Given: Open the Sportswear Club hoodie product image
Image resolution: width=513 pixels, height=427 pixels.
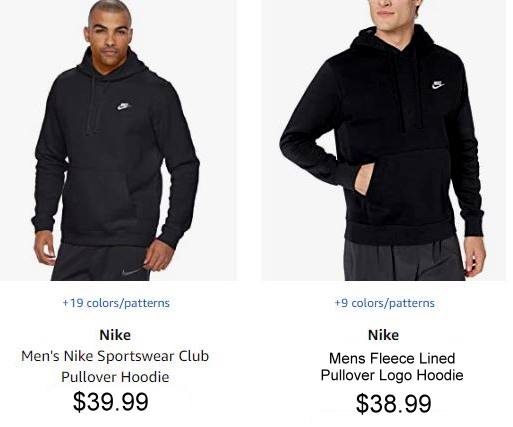Looking at the screenshot, I should [x=118, y=140].
